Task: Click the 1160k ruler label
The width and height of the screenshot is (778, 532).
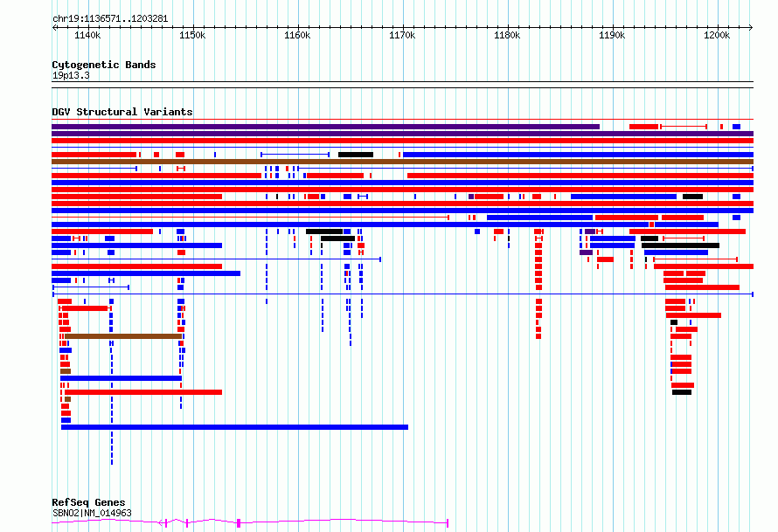Action: tap(297, 36)
